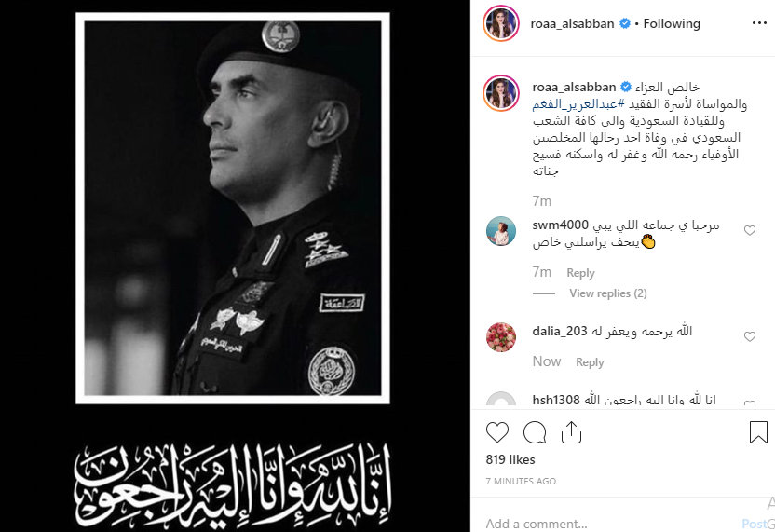Viewport: 775px width, 532px height.
Task: Open roaa_alsabban profile picture in header
Action: click(501, 23)
